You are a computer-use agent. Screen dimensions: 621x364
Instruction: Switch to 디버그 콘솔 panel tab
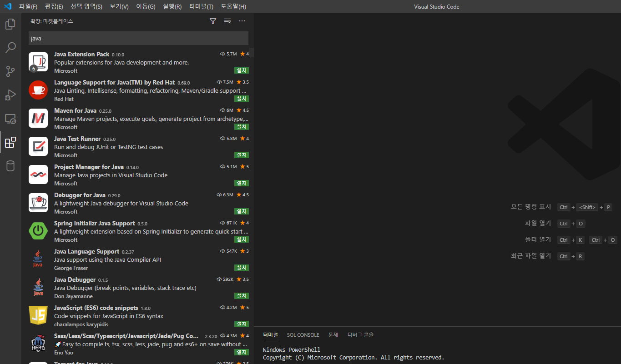(x=361, y=335)
